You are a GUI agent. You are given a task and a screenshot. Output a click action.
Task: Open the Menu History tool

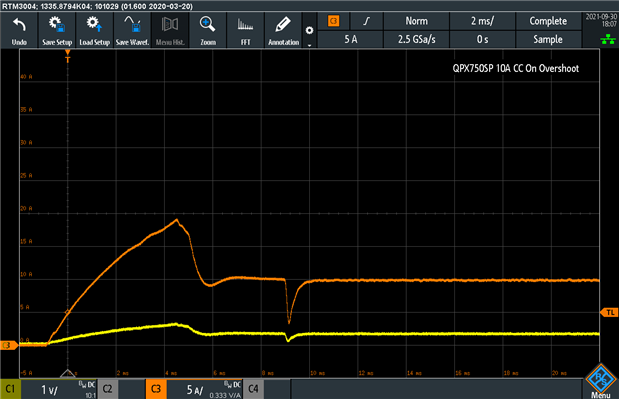170,30
